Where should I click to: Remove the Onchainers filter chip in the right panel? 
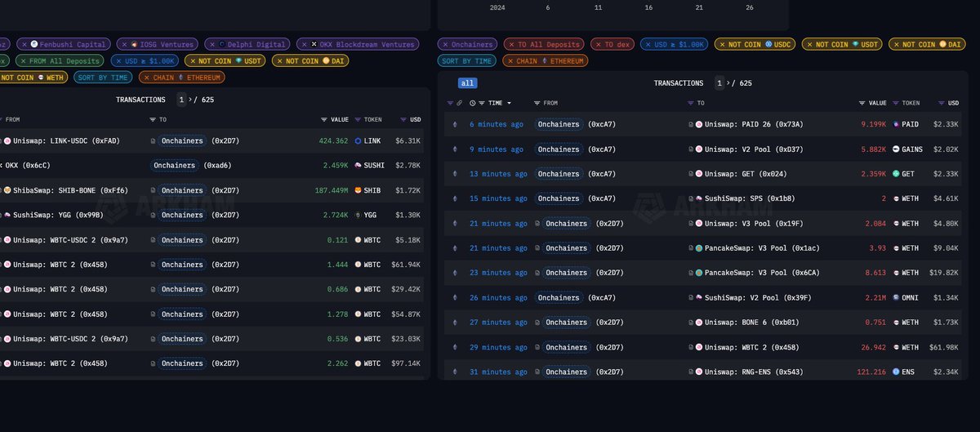445,44
